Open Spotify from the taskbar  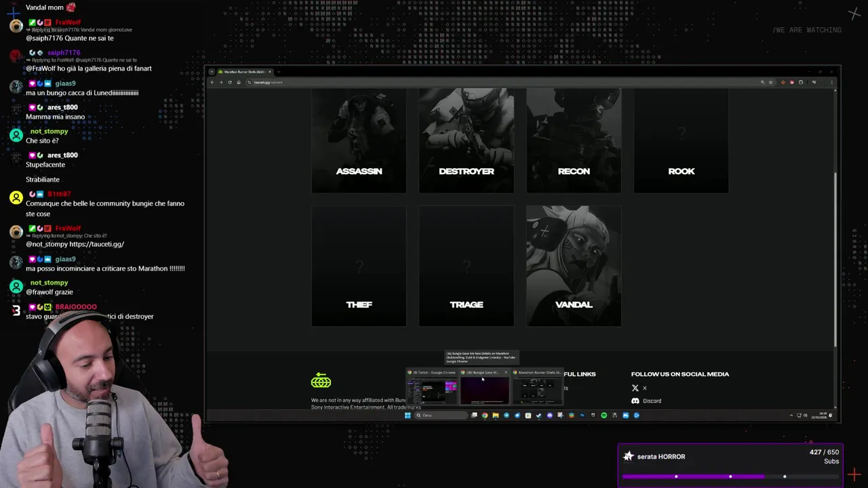(x=604, y=415)
